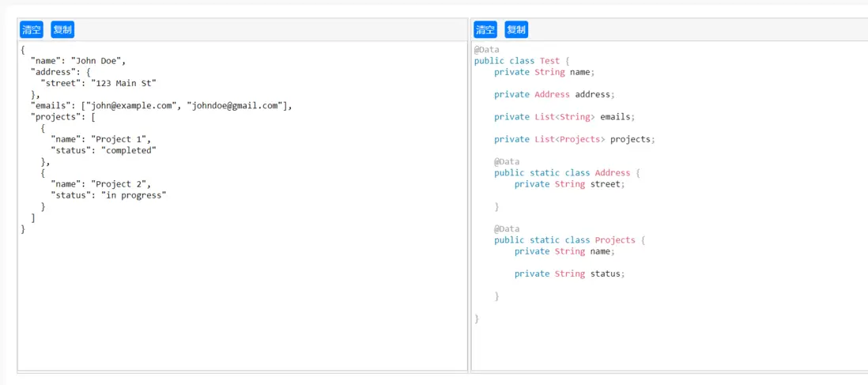Click the private List<String> emails line
Screen dimensions: 868x385
(564, 117)
